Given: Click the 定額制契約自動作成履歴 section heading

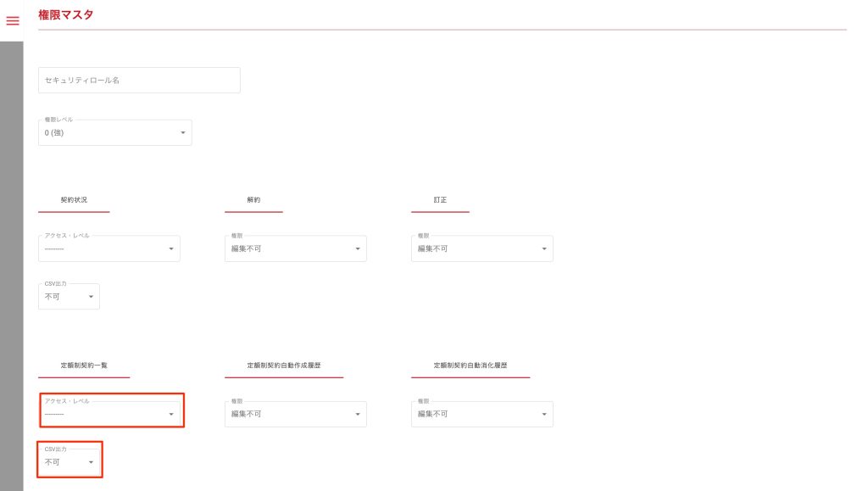Looking at the screenshot, I should (283, 365).
